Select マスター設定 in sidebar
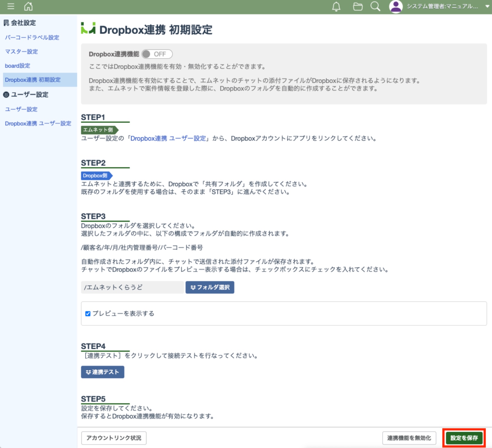Screen dimensions: 492x448 21,52
